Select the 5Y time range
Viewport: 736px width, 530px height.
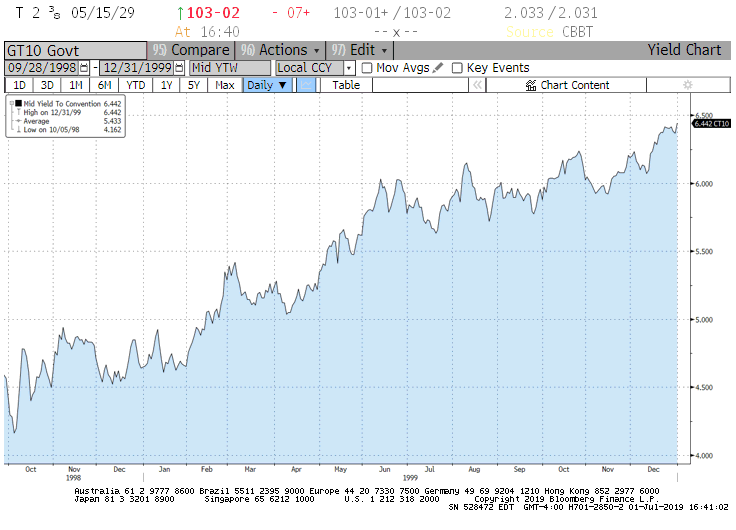[194, 85]
